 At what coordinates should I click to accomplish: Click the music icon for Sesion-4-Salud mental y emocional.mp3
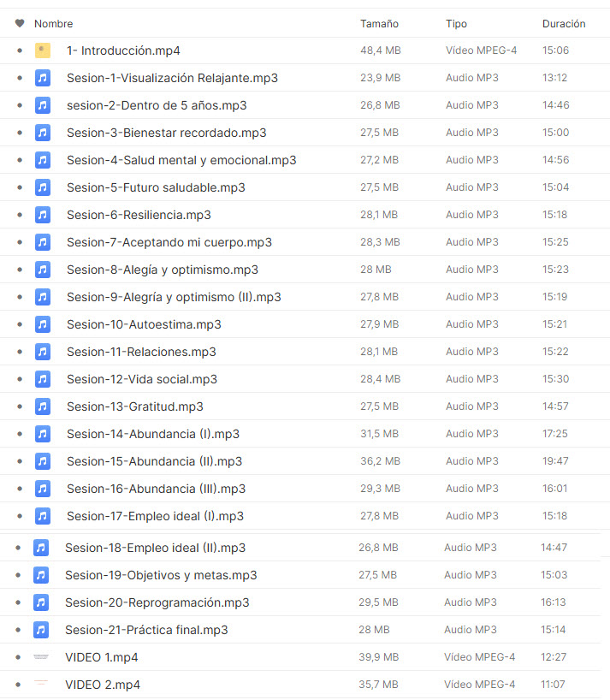click(x=43, y=160)
